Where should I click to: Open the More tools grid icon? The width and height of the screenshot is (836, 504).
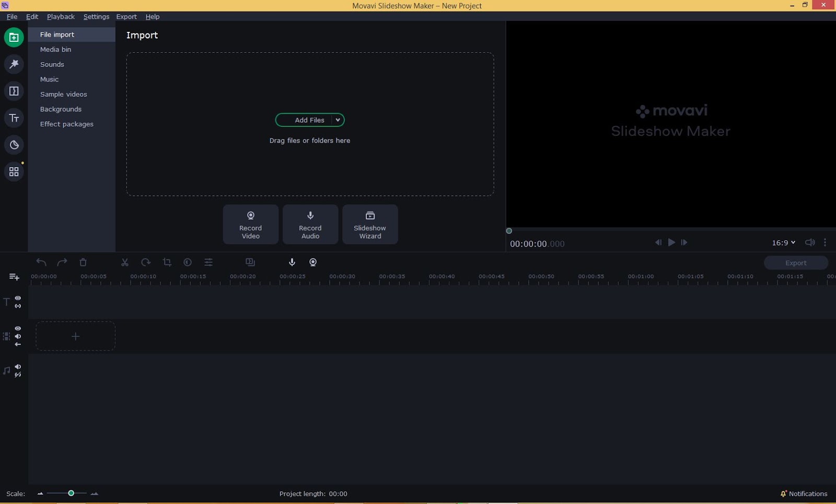coord(14,172)
